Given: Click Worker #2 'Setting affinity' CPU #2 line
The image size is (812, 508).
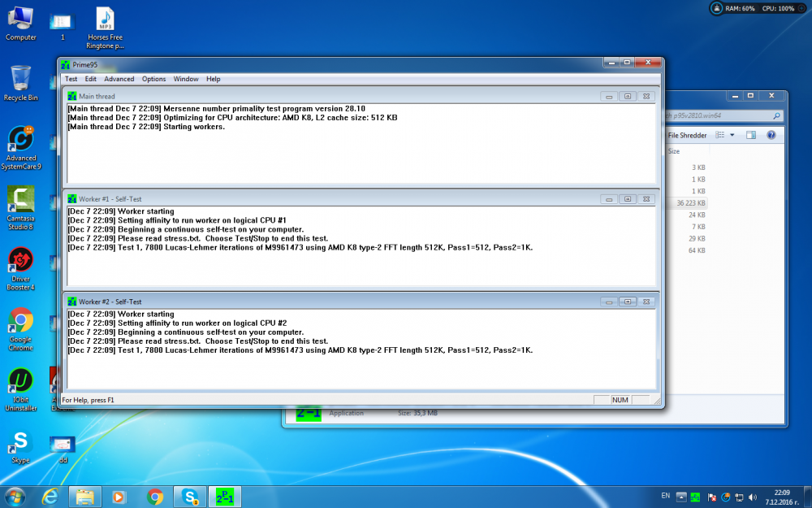Looking at the screenshot, I should click(176, 323).
